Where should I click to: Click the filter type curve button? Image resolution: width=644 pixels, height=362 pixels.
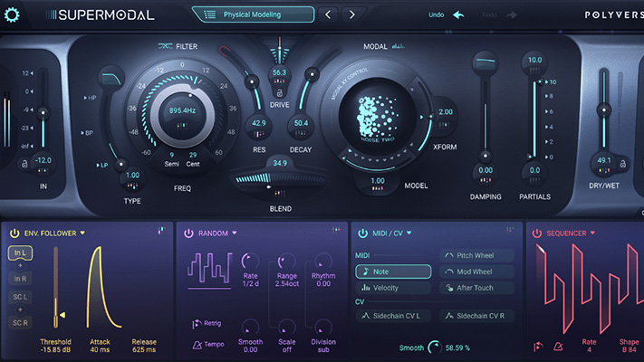(111, 78)
